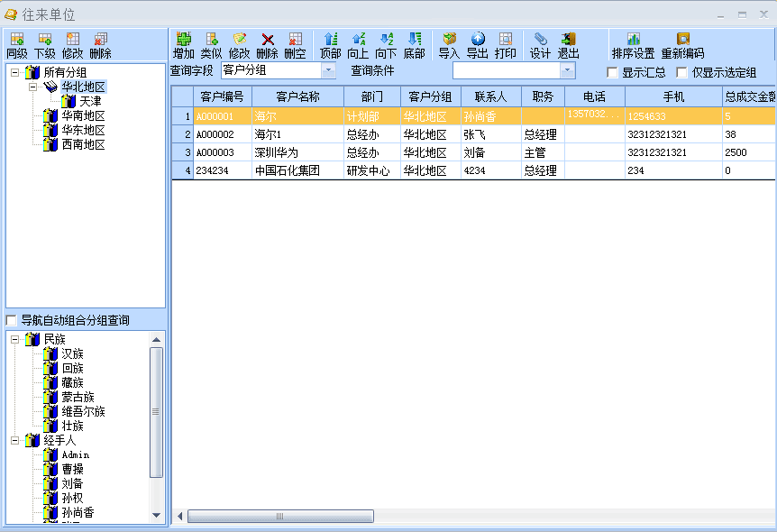The height and width of the screenshot is (532, 777).
Task: Collapse the 华北地区 tree node
Action: [x=32, y=87]
